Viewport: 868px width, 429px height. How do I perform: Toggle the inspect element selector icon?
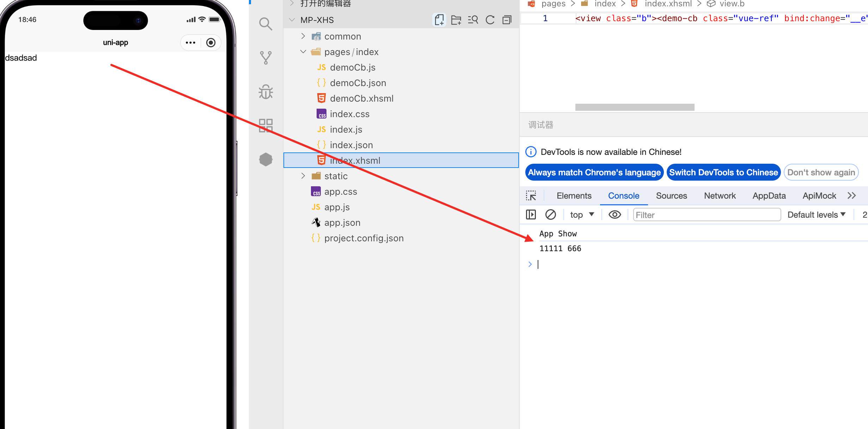531,196
